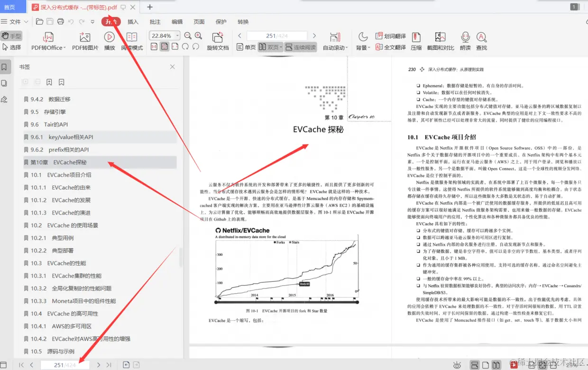Click status bar page number field
This screenshot has width=588, height=370.
65,365
